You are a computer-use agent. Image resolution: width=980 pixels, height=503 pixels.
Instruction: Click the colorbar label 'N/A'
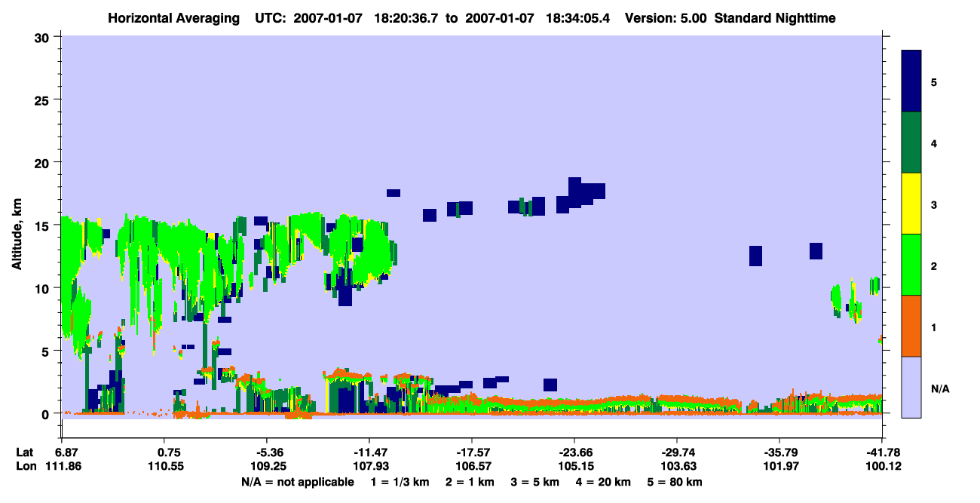click(940, 388)
